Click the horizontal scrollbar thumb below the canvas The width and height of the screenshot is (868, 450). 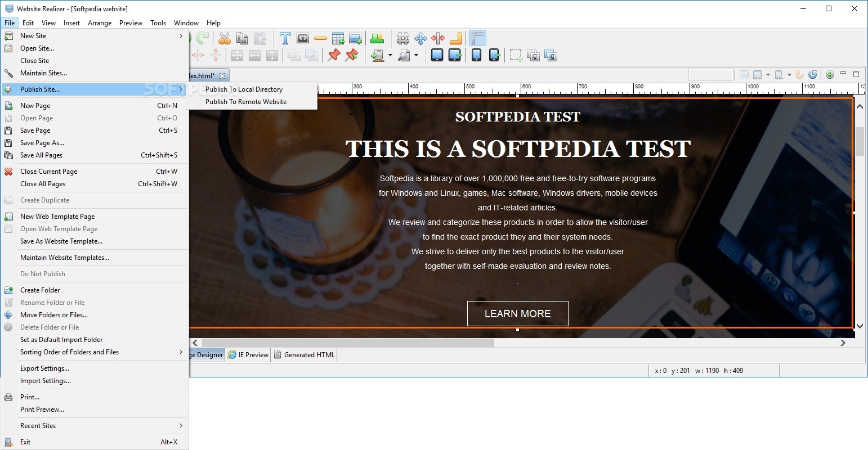point(348,343)
